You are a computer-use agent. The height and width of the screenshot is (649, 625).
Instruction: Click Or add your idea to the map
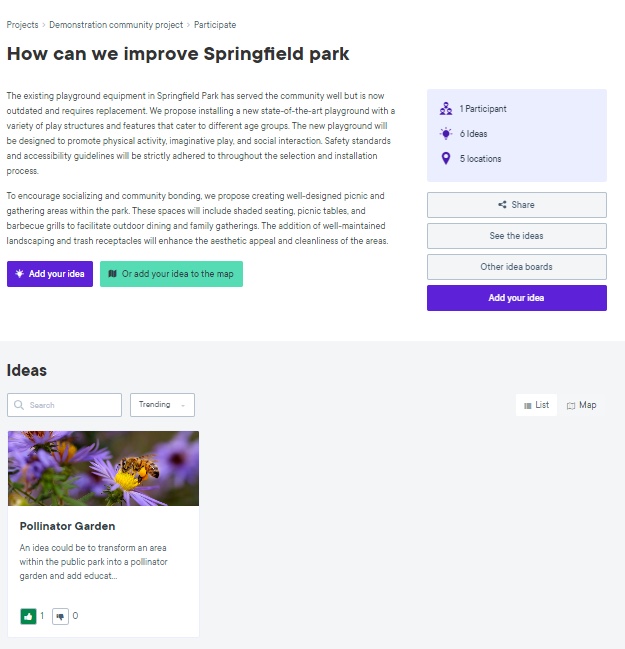[171, 274]
